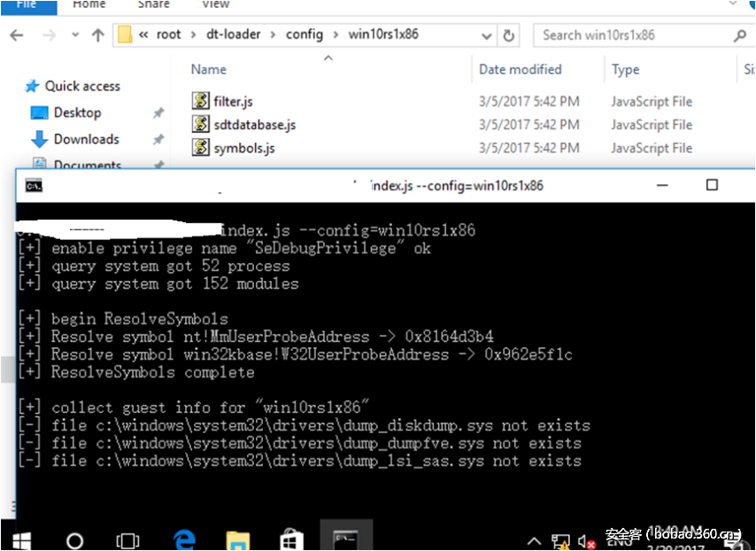Launch Microsoft Edge from taskbar

[x=184, y=539]
